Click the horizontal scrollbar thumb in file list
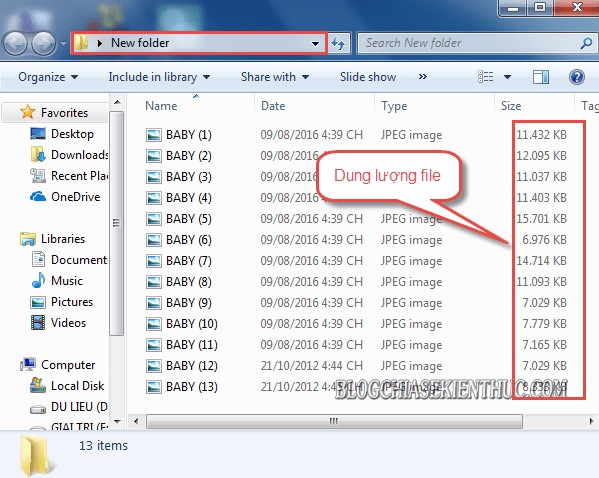 (x=334, y=422)
